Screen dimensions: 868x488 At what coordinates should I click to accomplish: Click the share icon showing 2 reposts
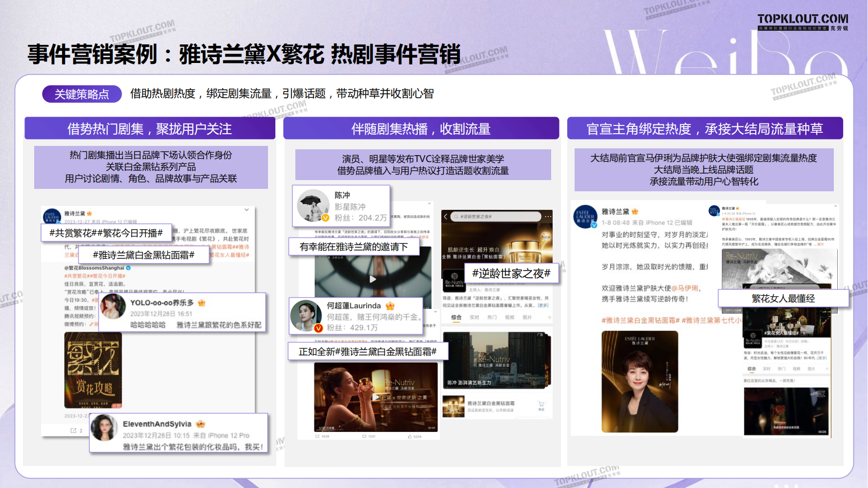(74, 430)
